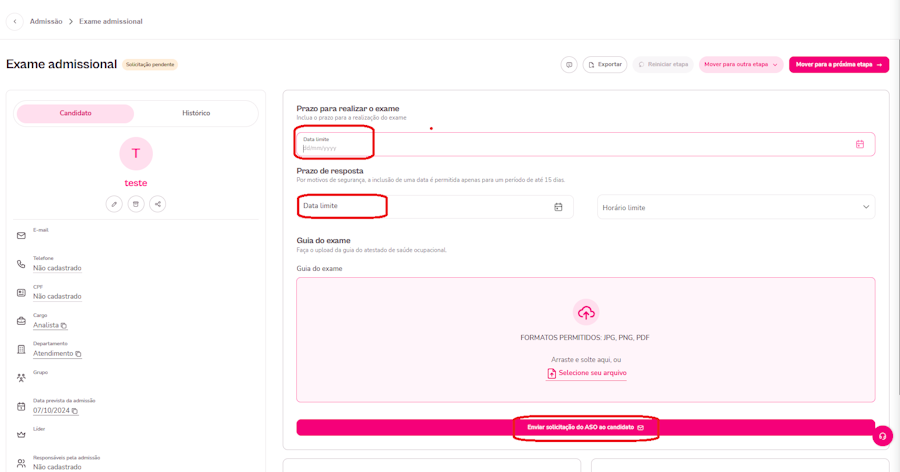Open the headset support chat button
Image resolution: width=900 pixels, height=472 pixels.
point(883,436)
